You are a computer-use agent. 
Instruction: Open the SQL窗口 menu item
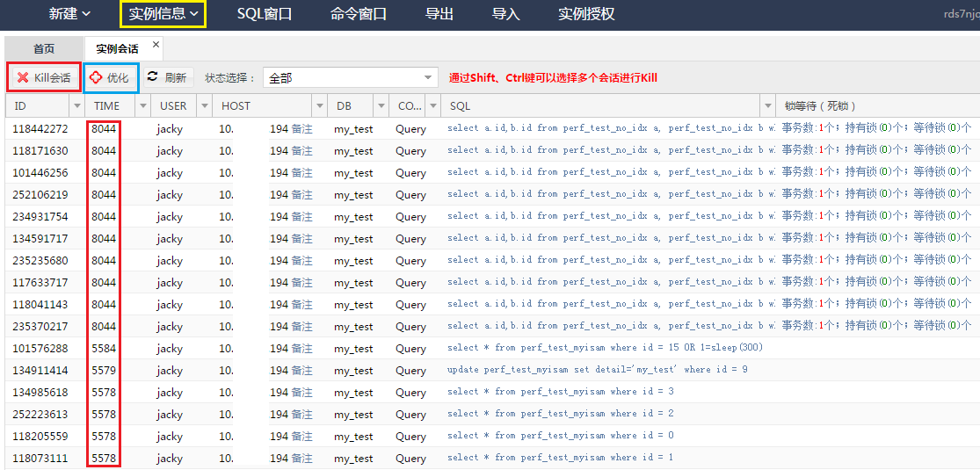(x=265, y=14)
